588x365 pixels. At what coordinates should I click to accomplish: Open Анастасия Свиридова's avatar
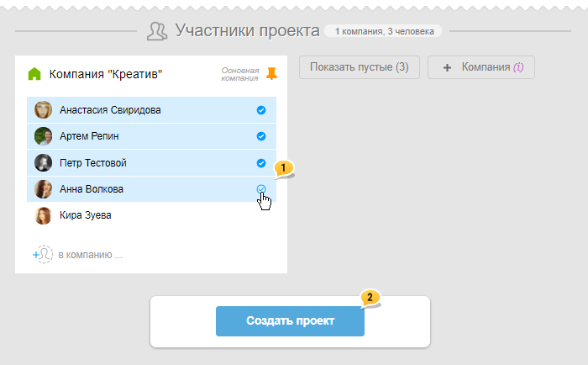43,110
